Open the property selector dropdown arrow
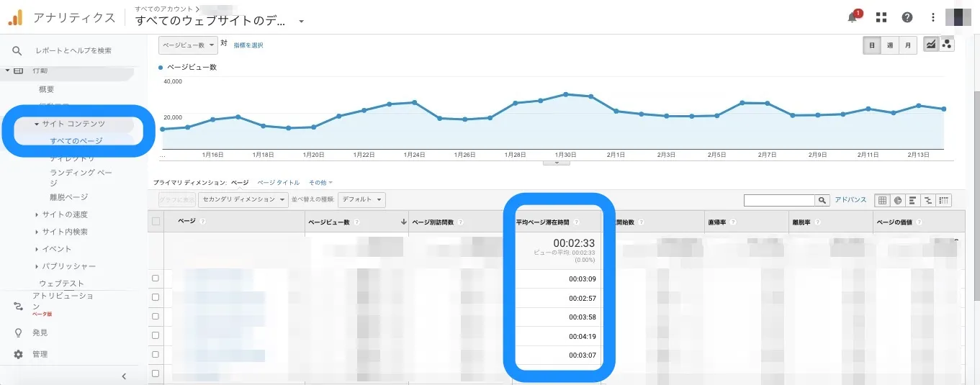Screen dimensions: 980x385 click(301, 22)
